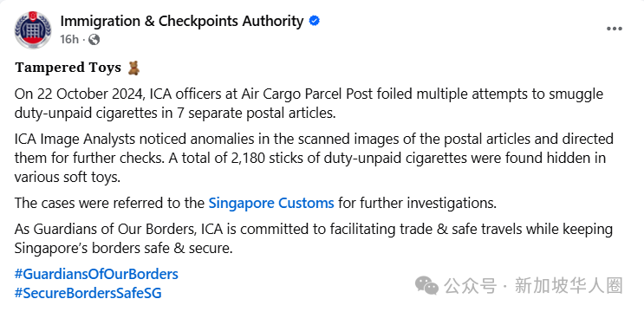644x312 pixels.
Task: Open the three-dot post options menu
Action: pyautogui.click(x=615, y=29)
